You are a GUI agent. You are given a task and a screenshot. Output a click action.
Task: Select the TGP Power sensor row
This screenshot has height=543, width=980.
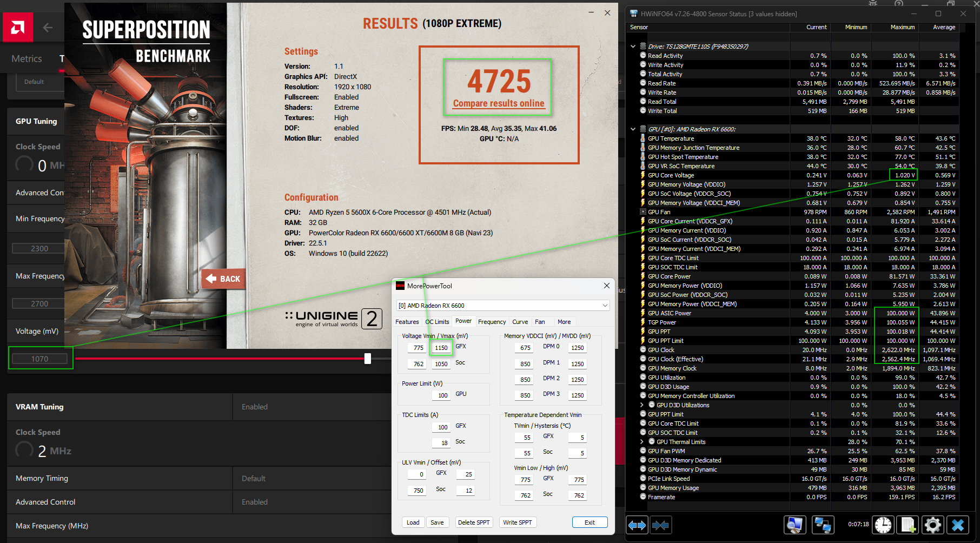tap(798, 322)
